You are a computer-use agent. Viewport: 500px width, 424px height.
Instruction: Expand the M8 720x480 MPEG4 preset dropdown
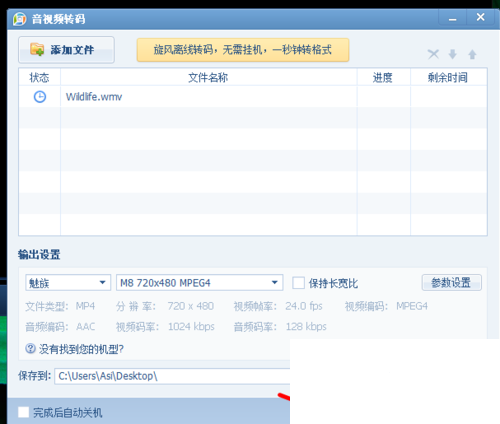coord(200,283)
